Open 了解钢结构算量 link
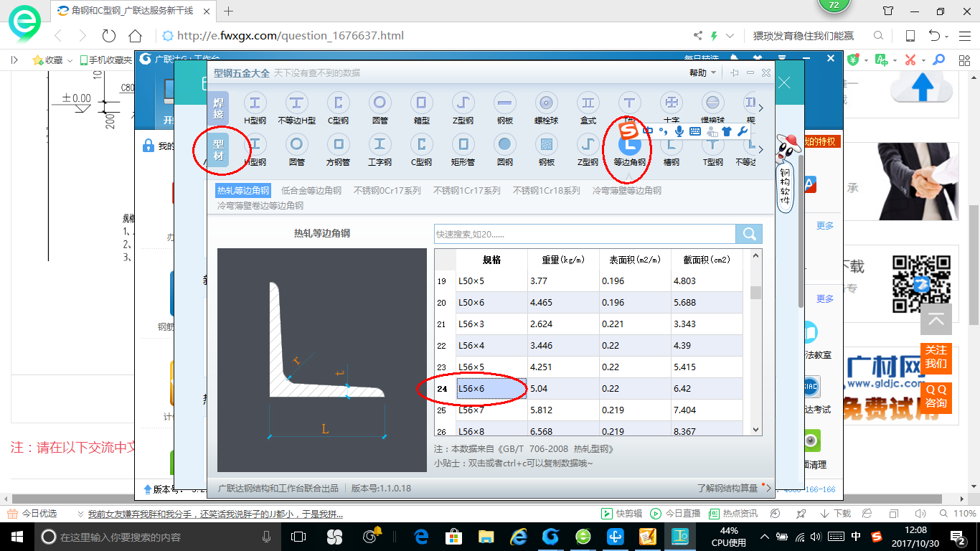This screenshot has height=551, width=980. click(727, 488)
